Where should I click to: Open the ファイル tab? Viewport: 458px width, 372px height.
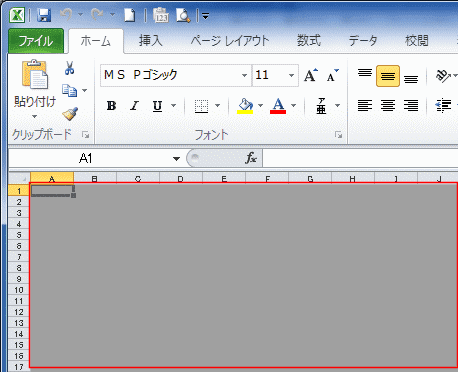coord(36,41)
